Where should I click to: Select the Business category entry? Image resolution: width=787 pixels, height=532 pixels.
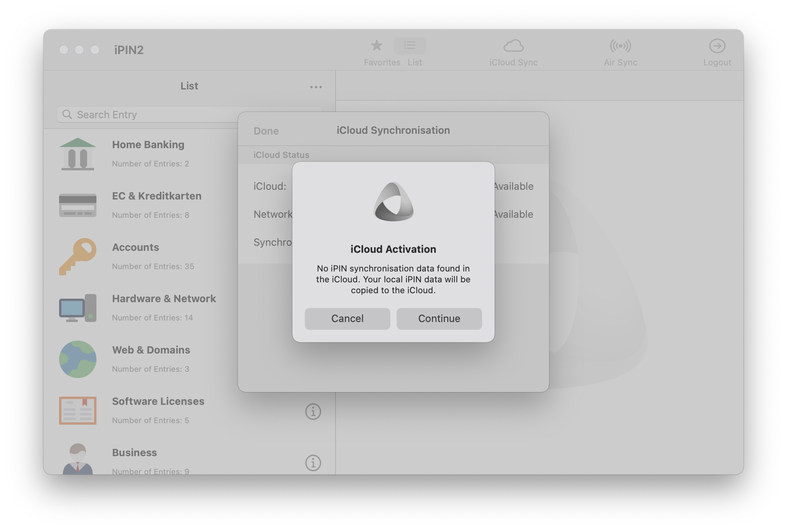coord(135,453)
